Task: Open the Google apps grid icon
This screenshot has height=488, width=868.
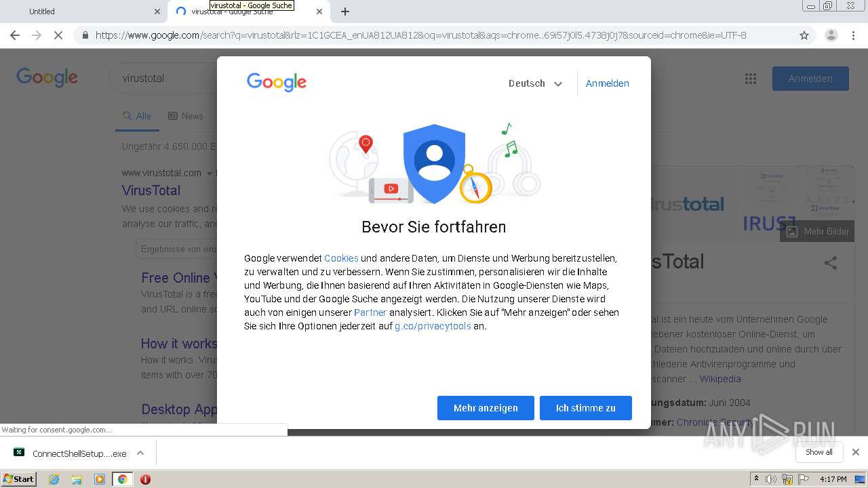Action: pos(751,79)
